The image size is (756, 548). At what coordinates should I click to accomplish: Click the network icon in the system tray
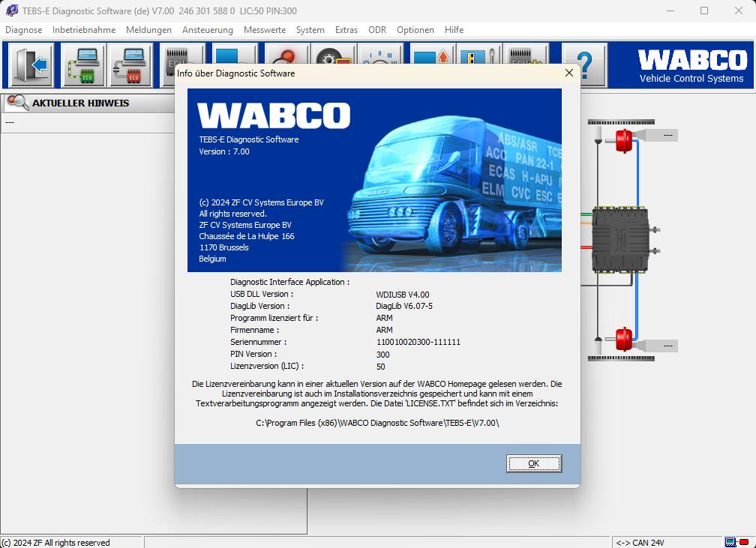click(729, 541)
